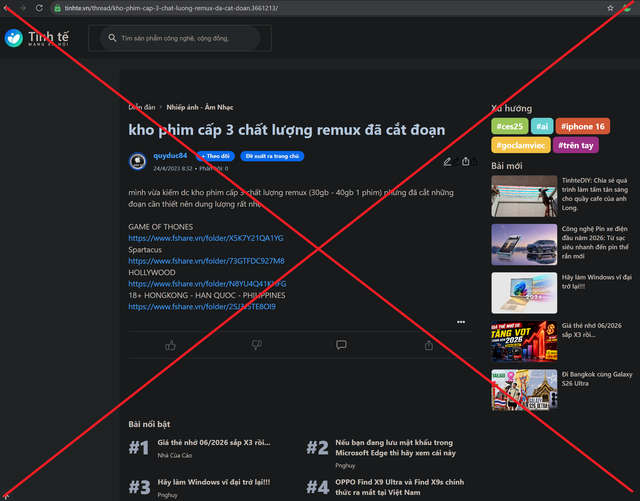Viewport: 640px width, 501px height.
Task: Open the GAME OF THONES fshare link
Action: pos(206,238)
